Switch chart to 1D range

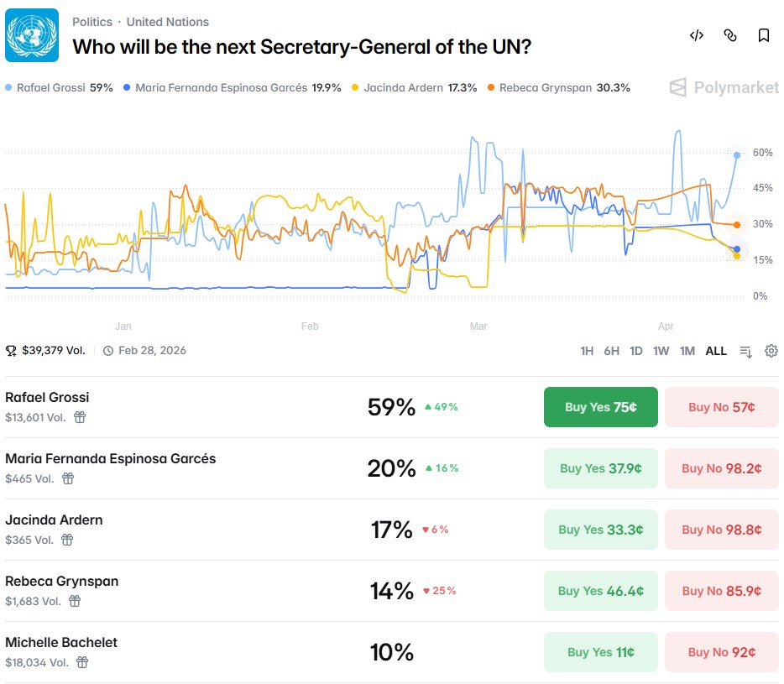tap(636, 351)
